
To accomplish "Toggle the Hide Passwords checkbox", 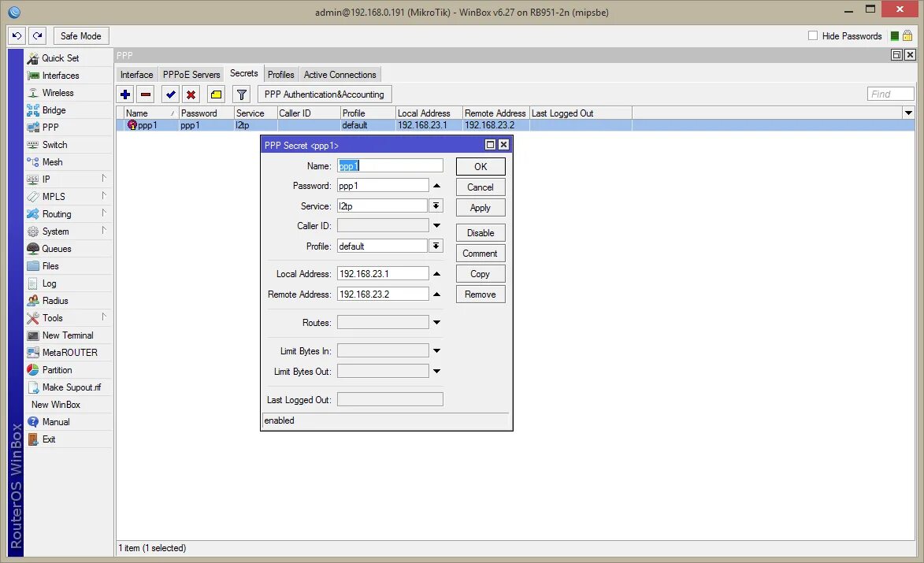I will (x=813, y=36).
